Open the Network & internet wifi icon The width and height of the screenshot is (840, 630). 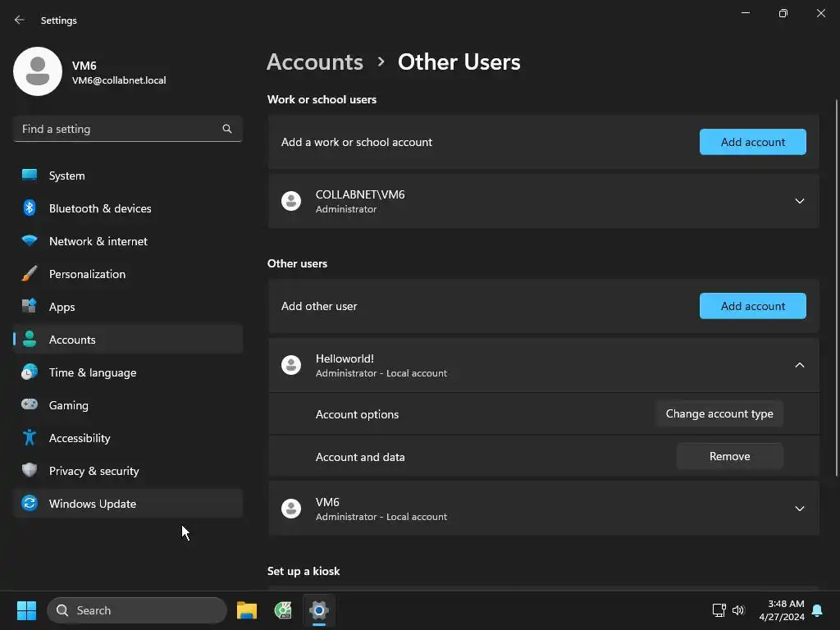coord(30,241)
